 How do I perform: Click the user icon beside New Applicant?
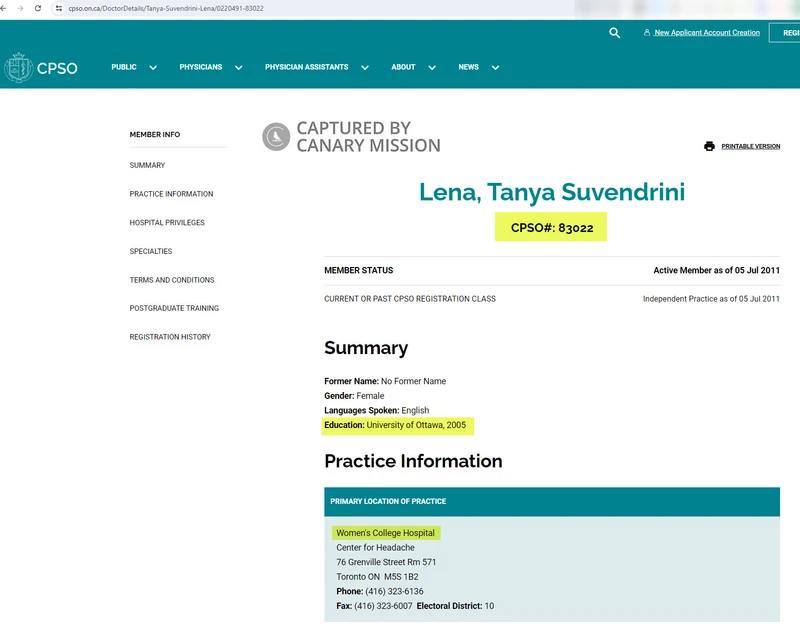pyautogui.click(x=647, y=33)
